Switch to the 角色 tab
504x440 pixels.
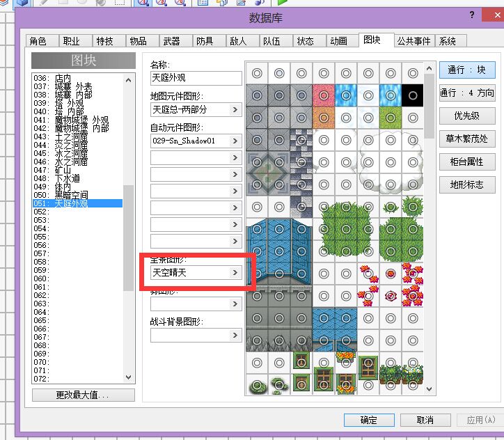coord(42,41)
